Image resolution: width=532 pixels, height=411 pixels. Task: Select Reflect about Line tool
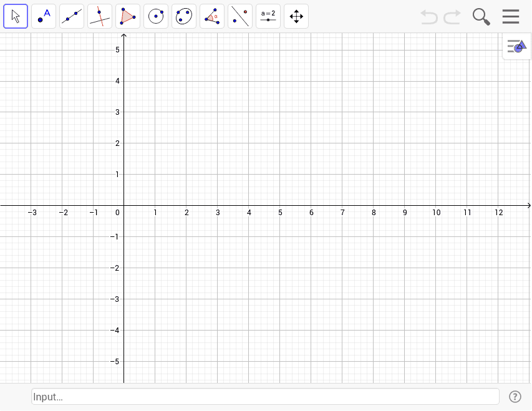tap(240, 16)
